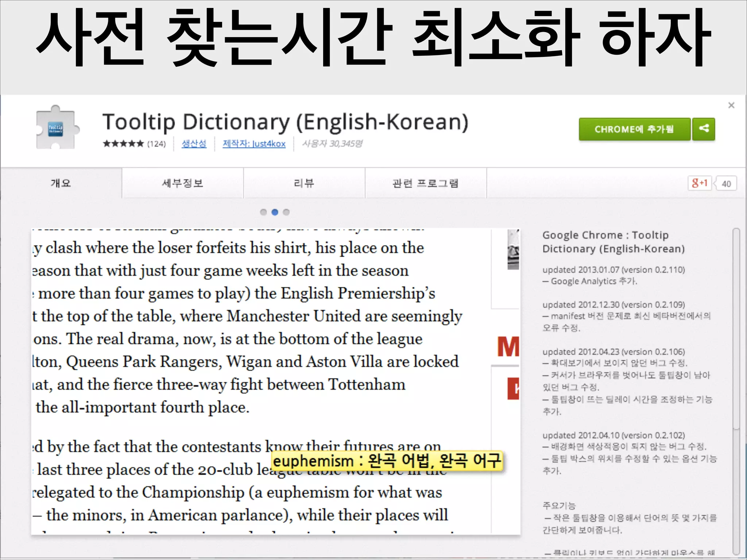The height and width of the screenshot is (560, 747).
Task: Click 'updated 2012.04.10 (version 0.2.102)' text
Action: click(614, 435)
